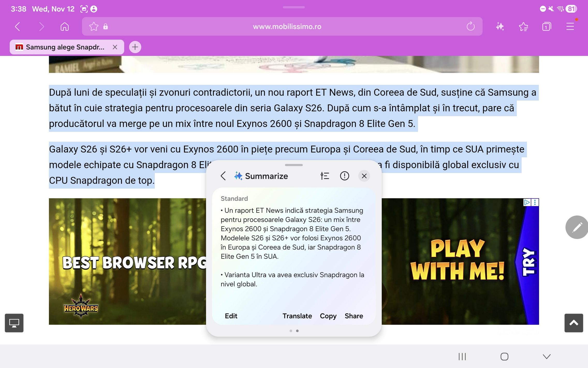
Task: Copy the generated summary text
Action: 328,316
